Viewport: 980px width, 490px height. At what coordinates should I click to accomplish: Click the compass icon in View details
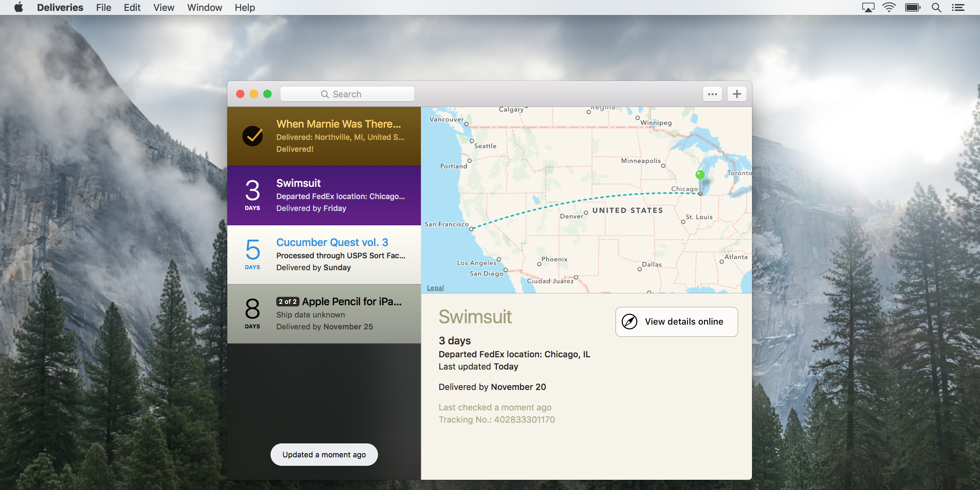tap(629, 322)
